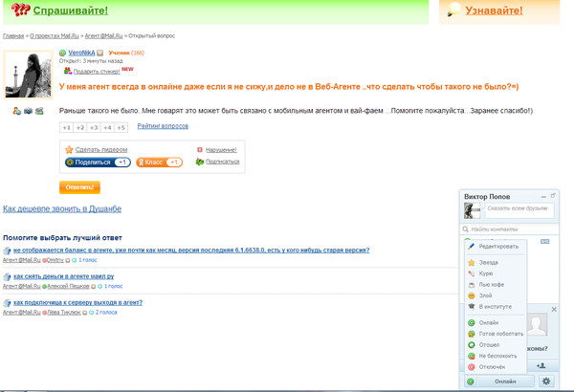Open the Спрашивайте! link
This screenshot has width=574, height=392.
pos(70,11)
